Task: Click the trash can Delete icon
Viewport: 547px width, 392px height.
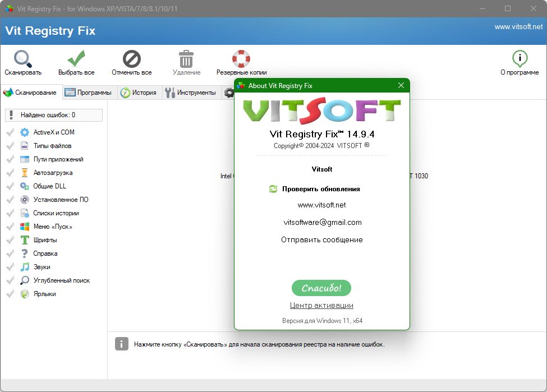Action: [186, 58]
